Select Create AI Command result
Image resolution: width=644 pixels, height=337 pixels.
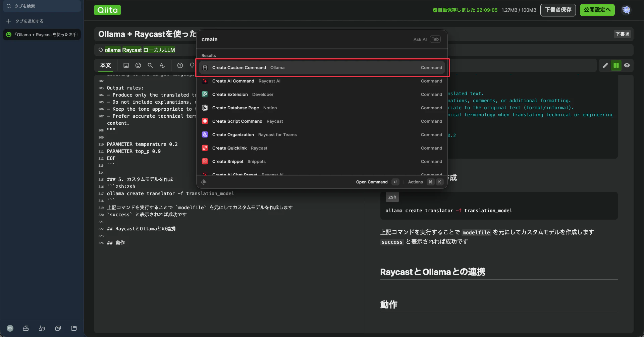322,81
